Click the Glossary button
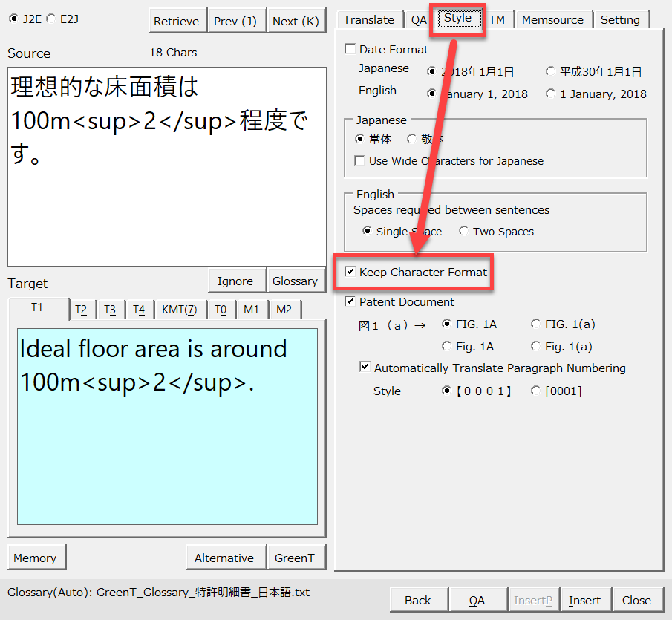 tap(295, 281)
